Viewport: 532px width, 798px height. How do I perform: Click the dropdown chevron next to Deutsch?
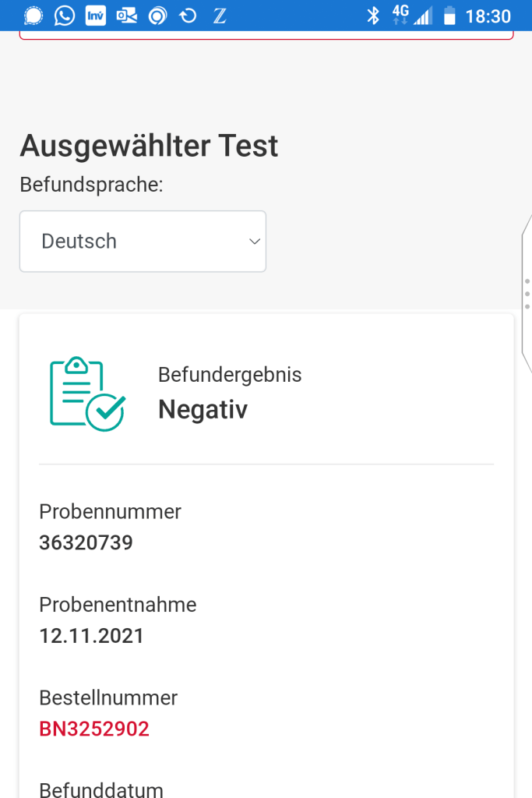(x=254, y=242)
